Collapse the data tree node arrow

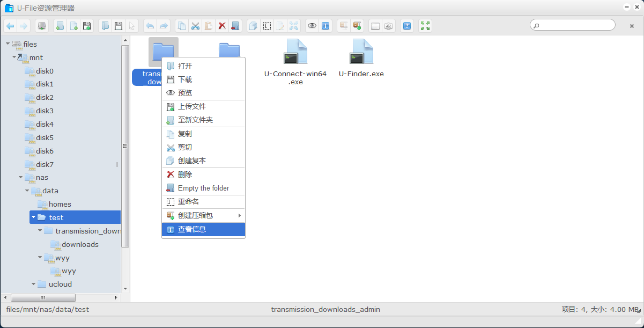(27, 191)
